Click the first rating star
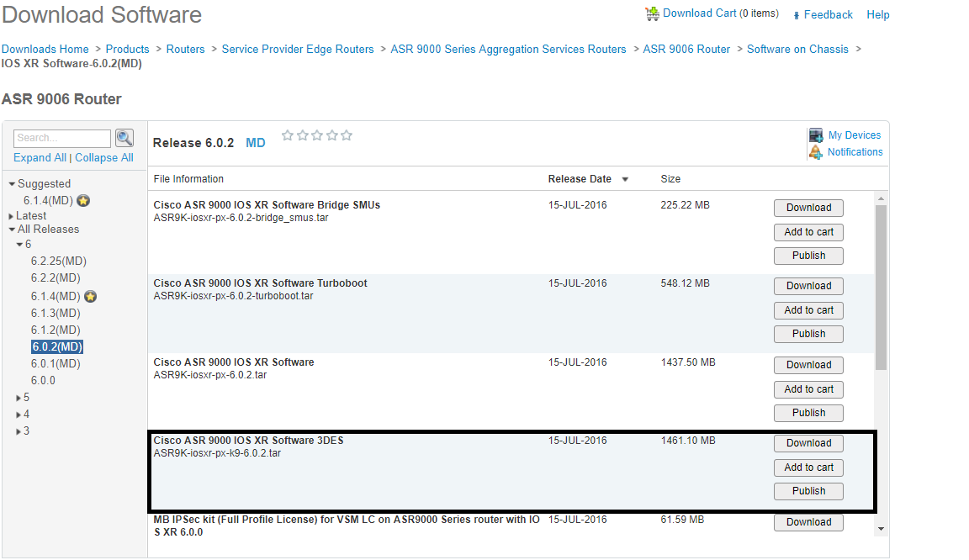Viewport: 969px width, 560px height. pyautogui.click(x=288, y=135)
